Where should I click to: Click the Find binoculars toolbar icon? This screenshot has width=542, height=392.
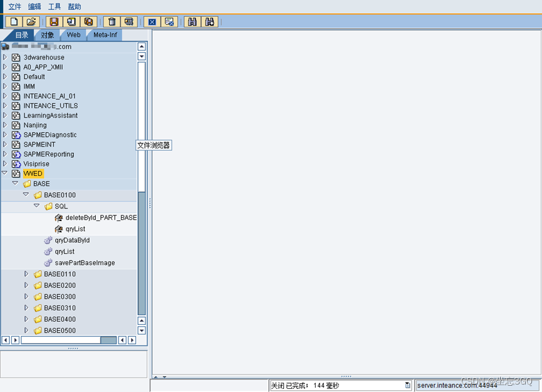click(192, 21)
